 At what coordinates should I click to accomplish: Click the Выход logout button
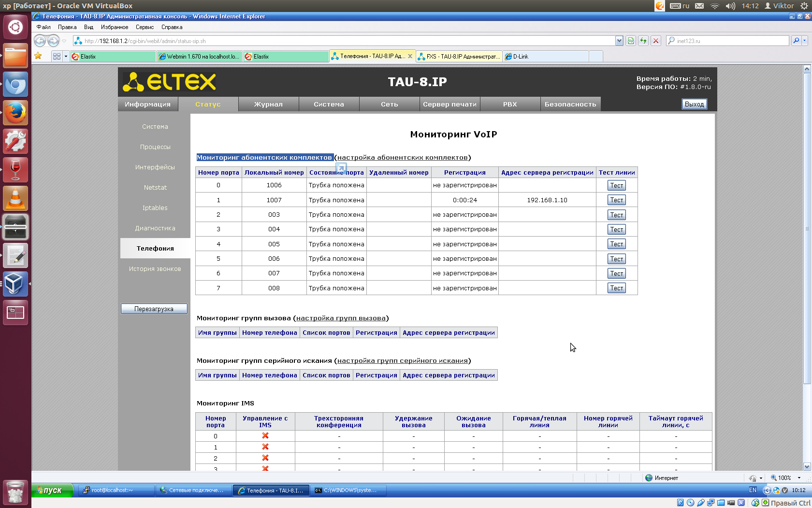pos(695,104)
